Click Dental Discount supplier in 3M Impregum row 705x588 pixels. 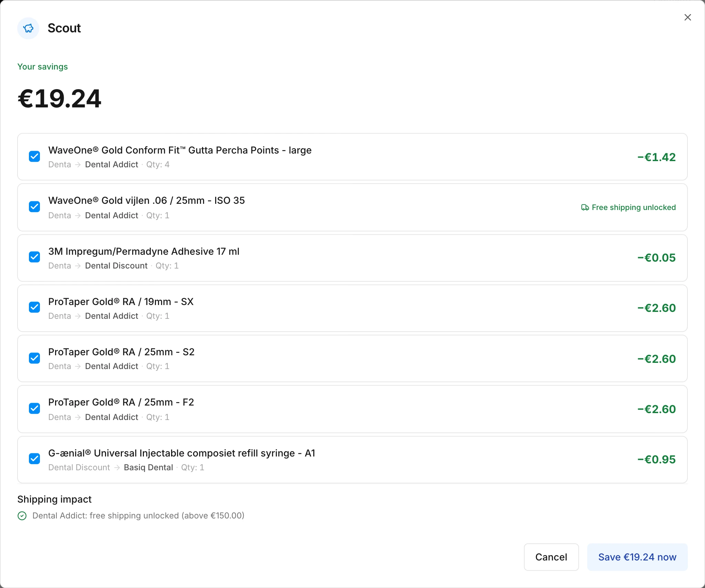116,266
